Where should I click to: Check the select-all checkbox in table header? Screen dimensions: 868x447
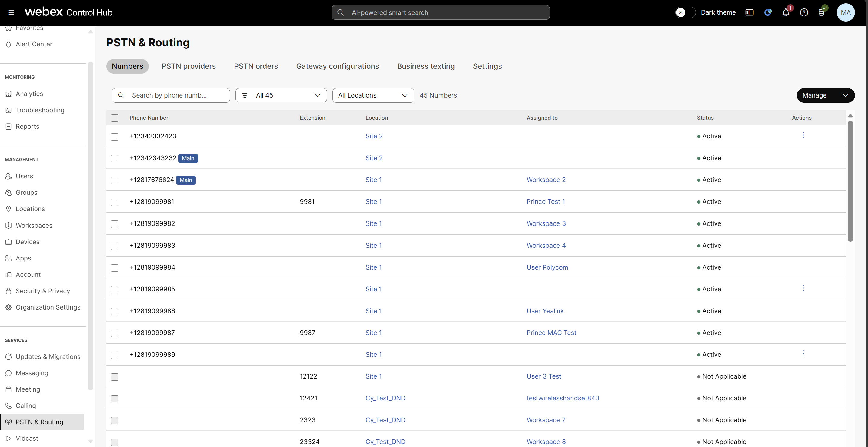pos(115,118)
